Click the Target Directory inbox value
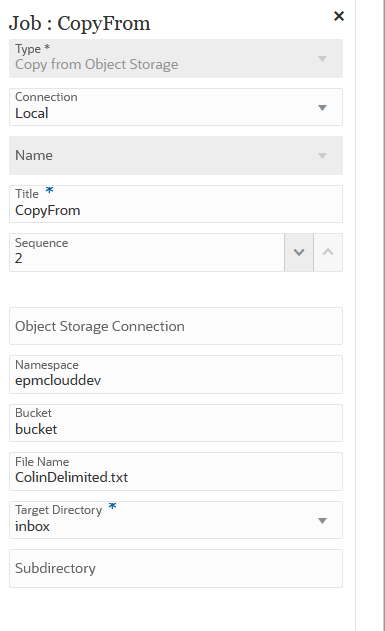This screenshot has width=385, height=631. click(32, 526)
